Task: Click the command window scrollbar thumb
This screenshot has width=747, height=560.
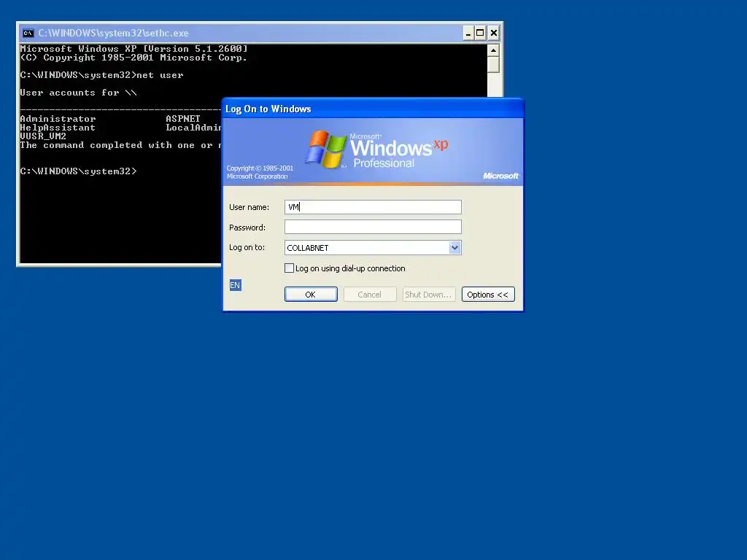Action: click(494, 64)
